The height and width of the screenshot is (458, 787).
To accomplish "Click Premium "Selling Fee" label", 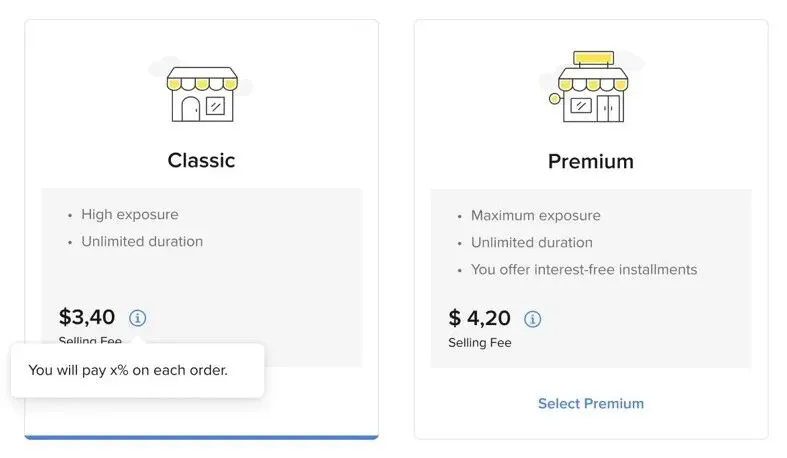I will click(480, 343).
